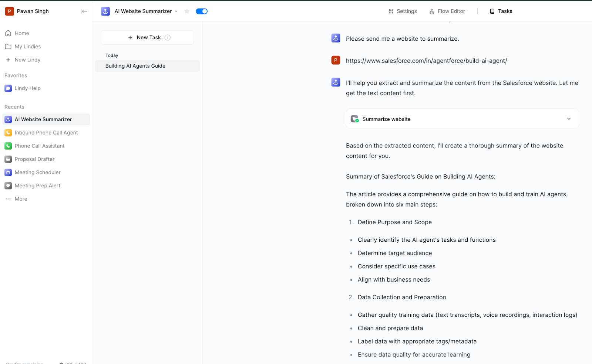Screen dimensions: 592x364
Task: Open Proposal Drafter agent
Action: tap(34, 159)
